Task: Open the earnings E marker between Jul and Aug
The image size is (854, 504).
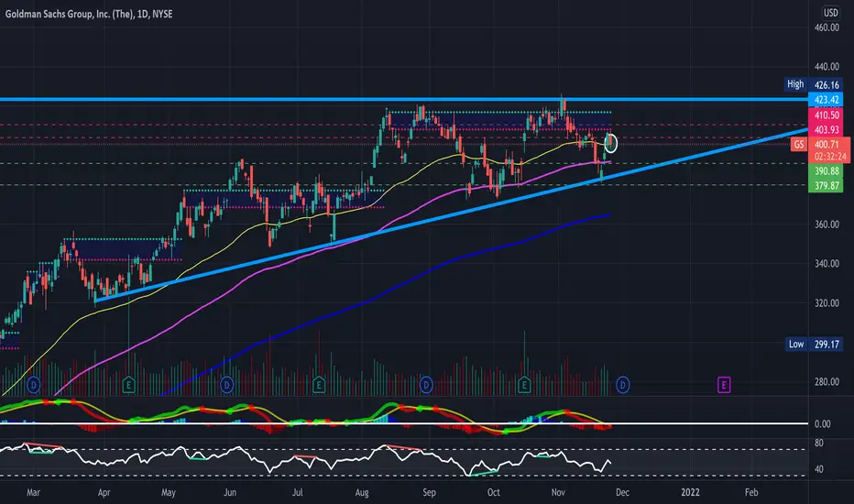Action: pos(319,385)
